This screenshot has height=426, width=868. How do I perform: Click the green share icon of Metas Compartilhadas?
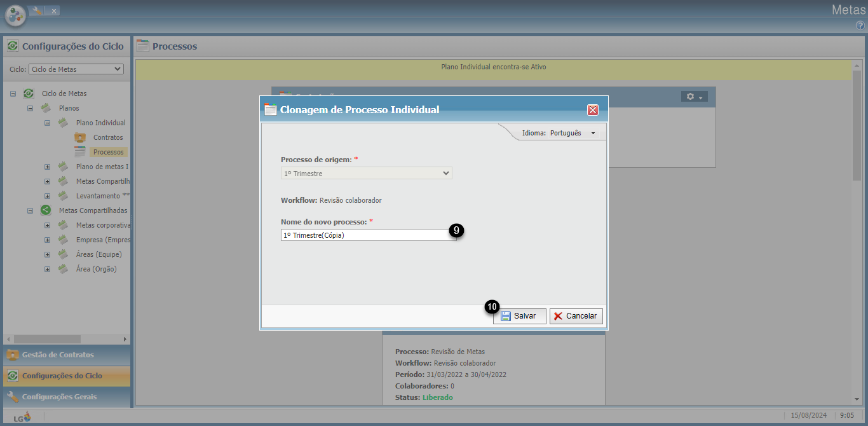point(46,210)
